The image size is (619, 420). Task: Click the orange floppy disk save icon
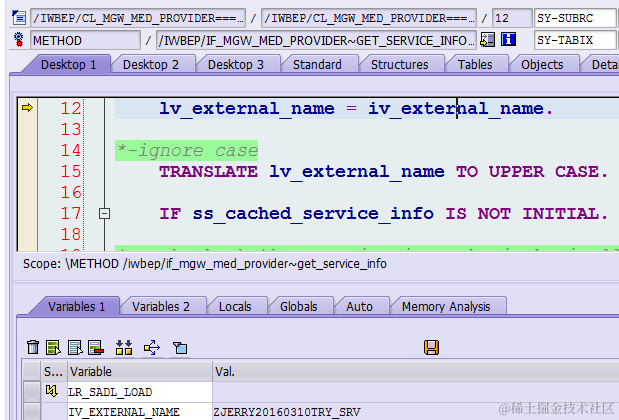431,347
